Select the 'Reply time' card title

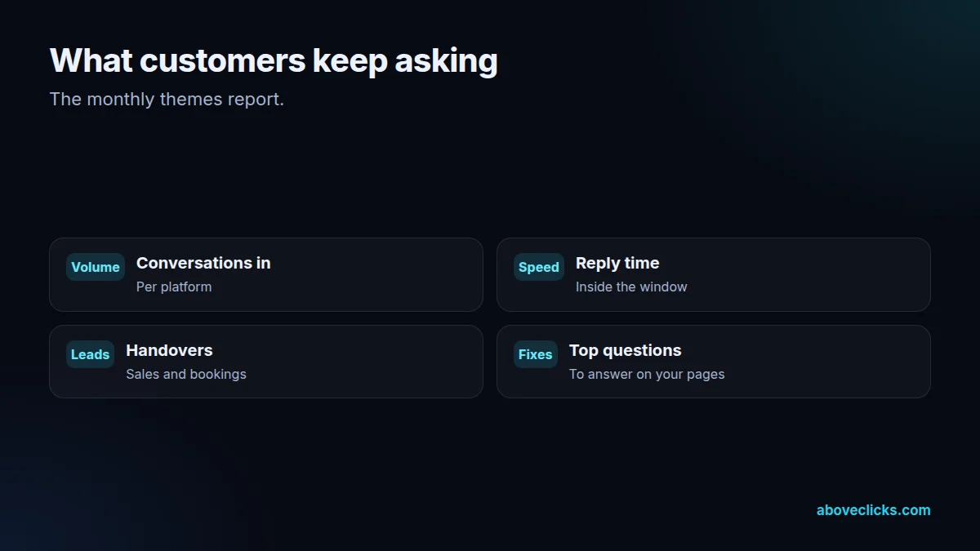pos(617,263)
